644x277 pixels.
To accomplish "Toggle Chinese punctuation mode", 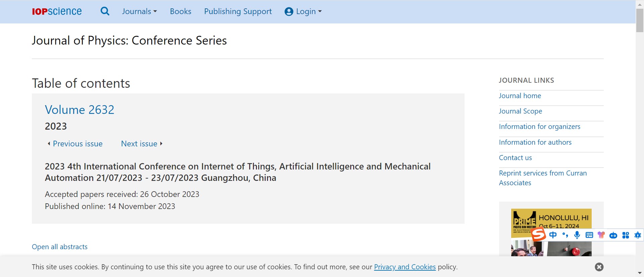I will (x=565, y=235).
